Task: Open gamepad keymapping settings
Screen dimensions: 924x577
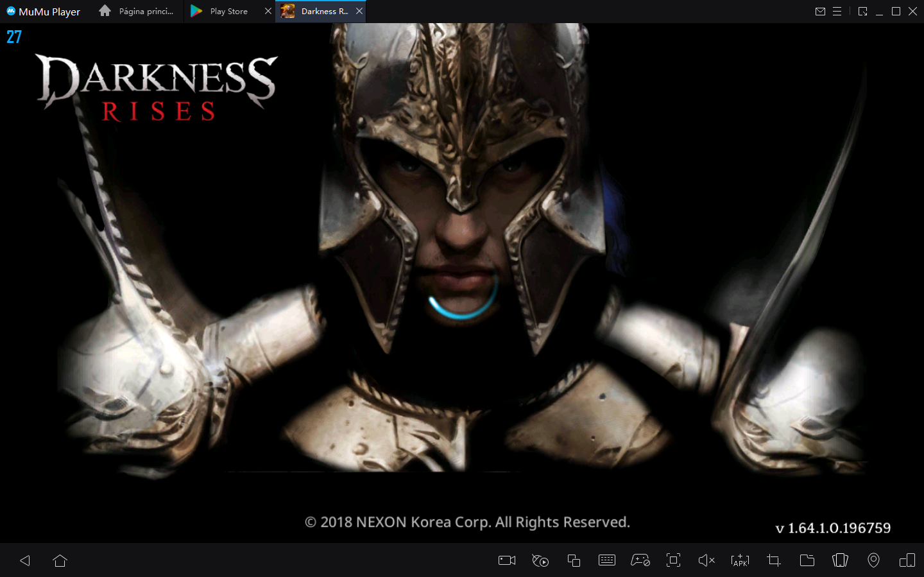Action: [640, 560]
